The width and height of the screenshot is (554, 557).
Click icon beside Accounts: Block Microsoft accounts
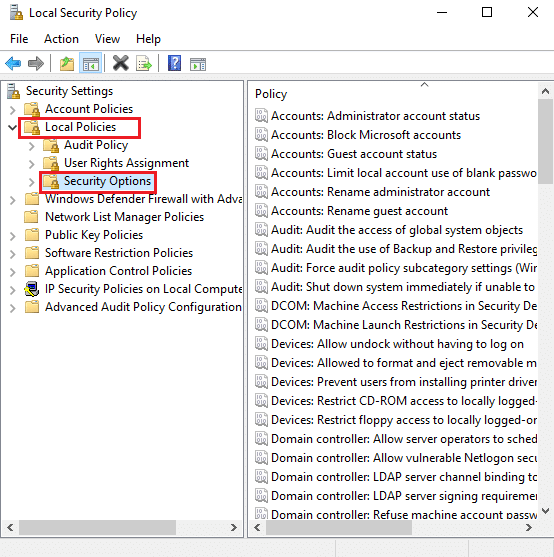click(x=261, y=134)
